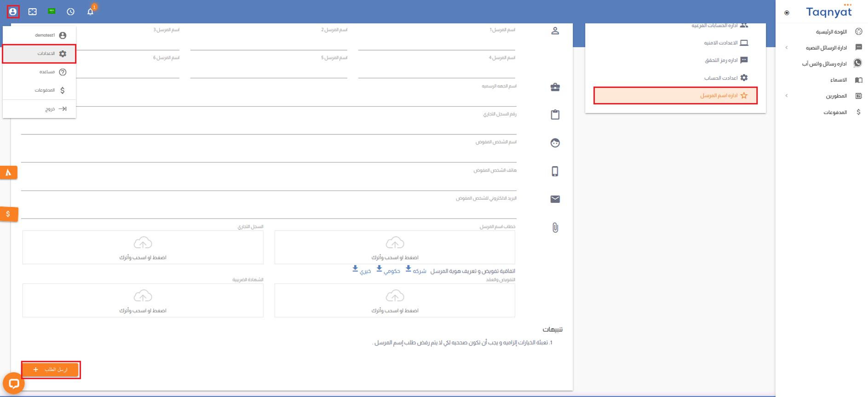This screenshot has width=868, height=397.
Task: Open الاسماء contacts sidebar item
Action: pos(838,80)
